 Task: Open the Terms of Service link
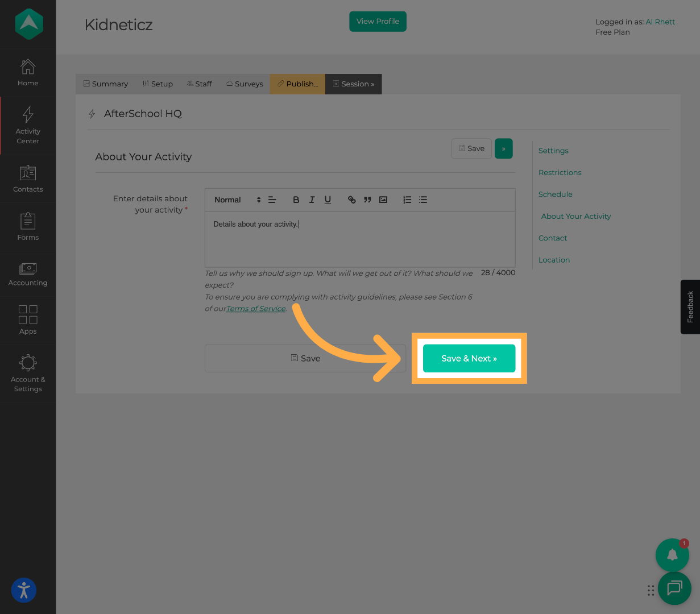(256, 309)
